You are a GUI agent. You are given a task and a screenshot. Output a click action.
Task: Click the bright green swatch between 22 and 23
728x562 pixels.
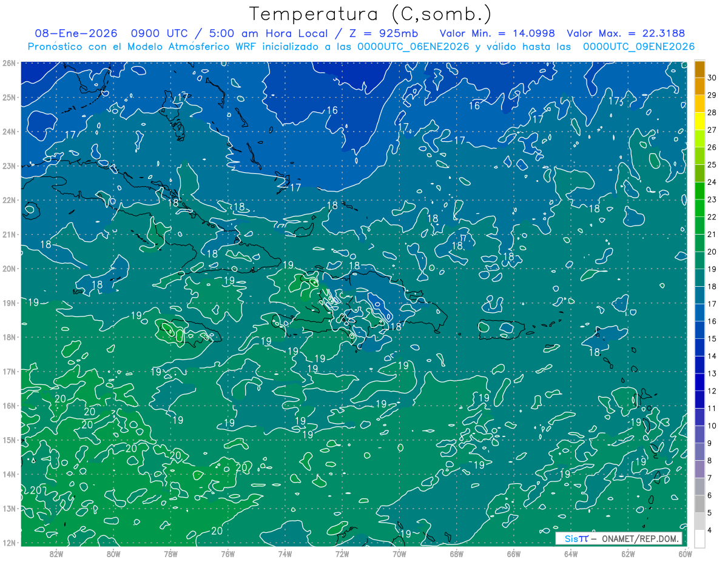coord(699,209)
